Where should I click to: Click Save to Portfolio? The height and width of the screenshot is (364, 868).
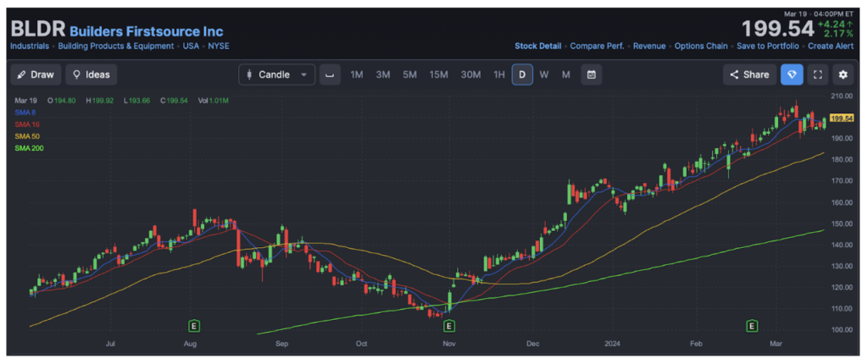point(768,46)
